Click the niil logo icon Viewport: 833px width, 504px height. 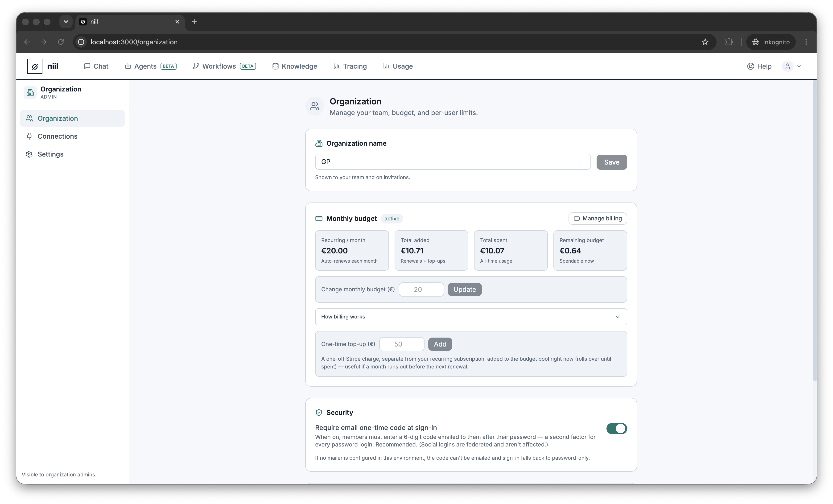35,66
